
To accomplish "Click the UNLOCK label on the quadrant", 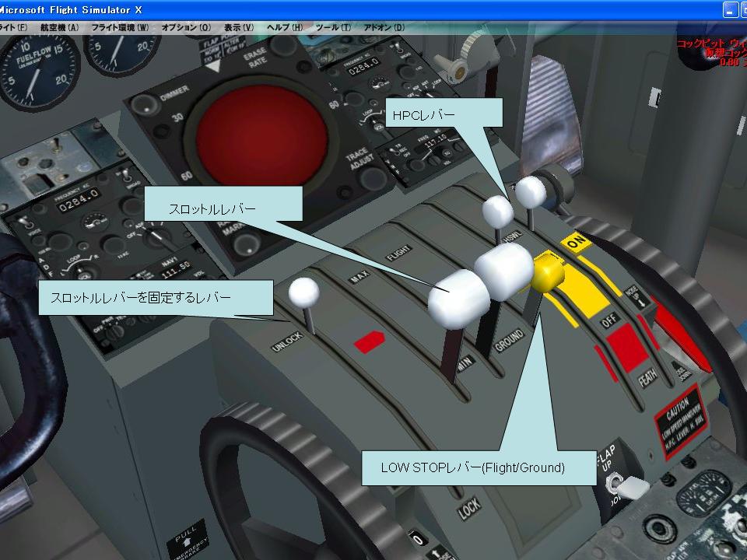I will 287,342.
